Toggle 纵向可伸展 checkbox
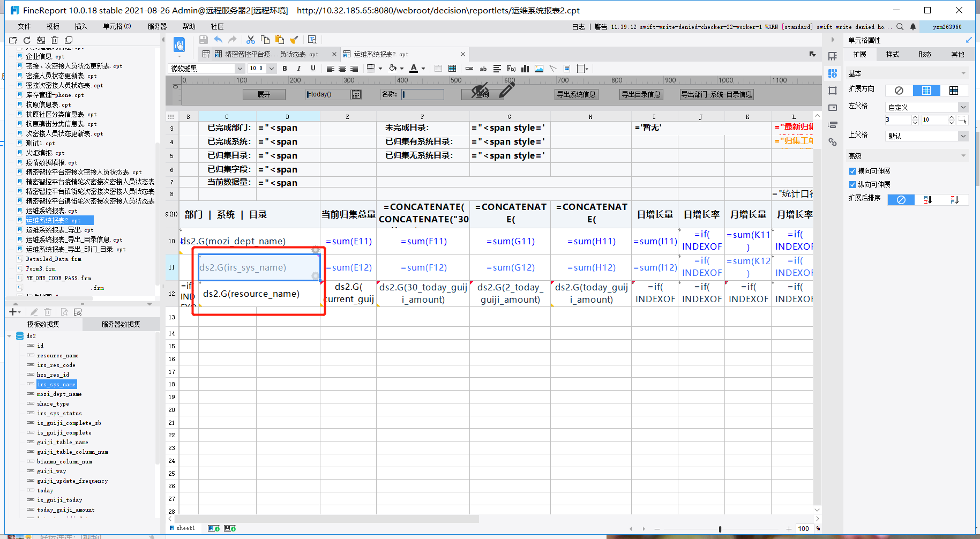Viewport: 980px width, 539px height. tap(852, 184)
